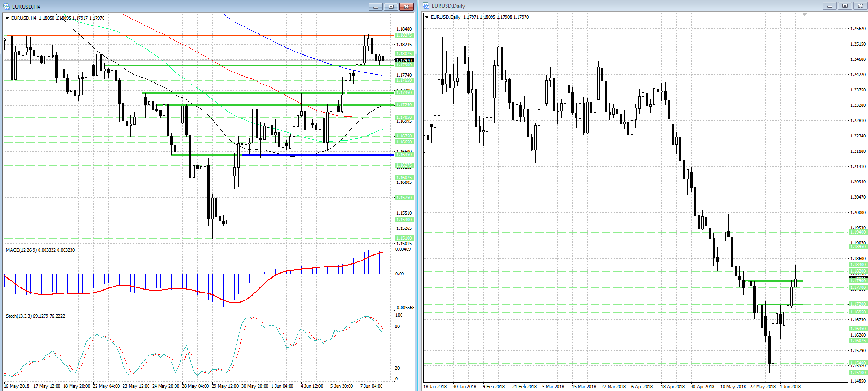Image resolution: width=868 pixels, height=391 pixels.
Task: Click the 10 May 2018 date on Daily axis
Action: [733, 387]
